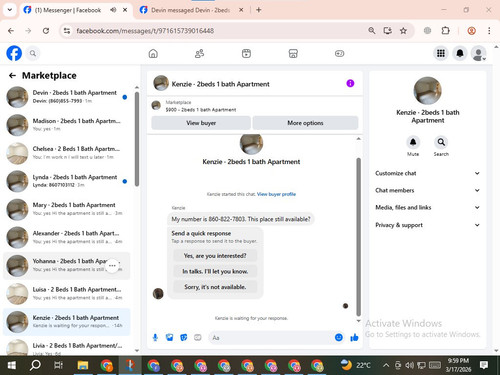Open the Marketplace storefront icon
The width and height of the screenshot is (500, 375).
[x=293, y=53]
